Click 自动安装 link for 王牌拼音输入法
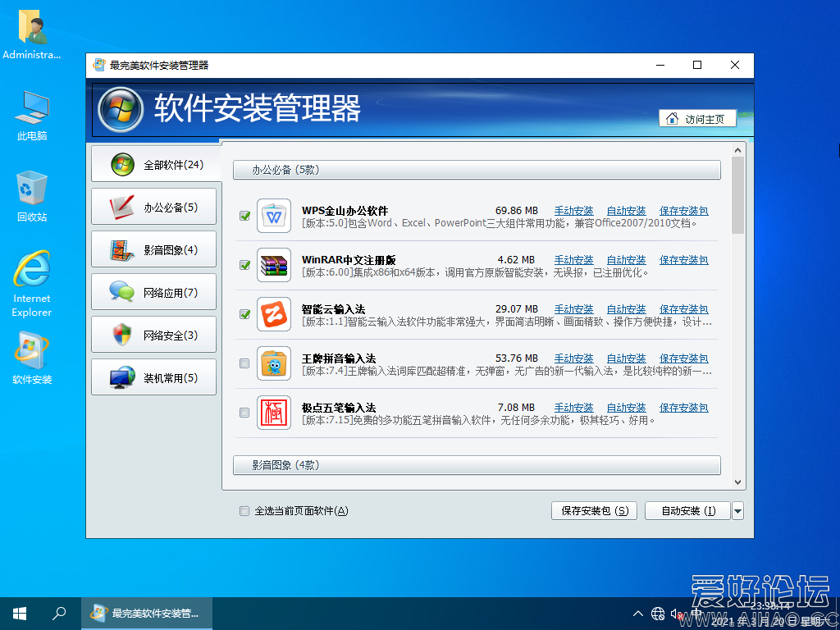This screenshot has height=630, width=840. (626, 359)
